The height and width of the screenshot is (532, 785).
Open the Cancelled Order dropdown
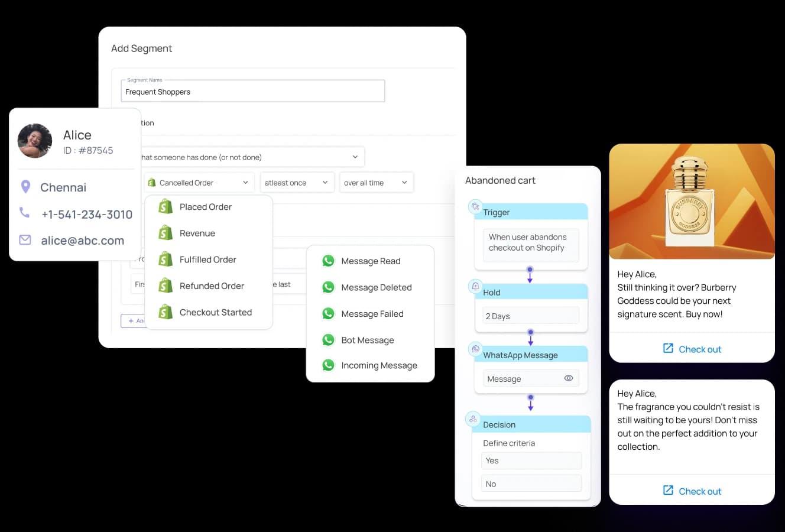pos(199,183)
